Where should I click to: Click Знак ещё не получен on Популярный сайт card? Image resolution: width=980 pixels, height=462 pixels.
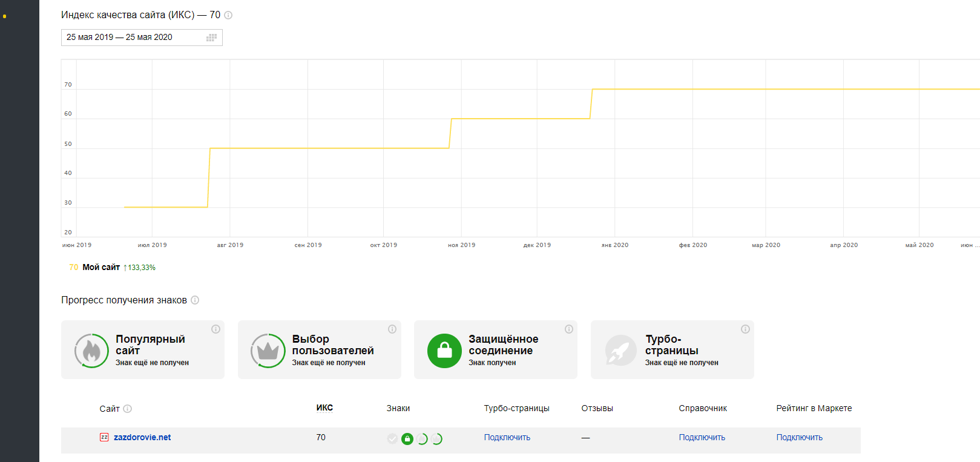153,363
